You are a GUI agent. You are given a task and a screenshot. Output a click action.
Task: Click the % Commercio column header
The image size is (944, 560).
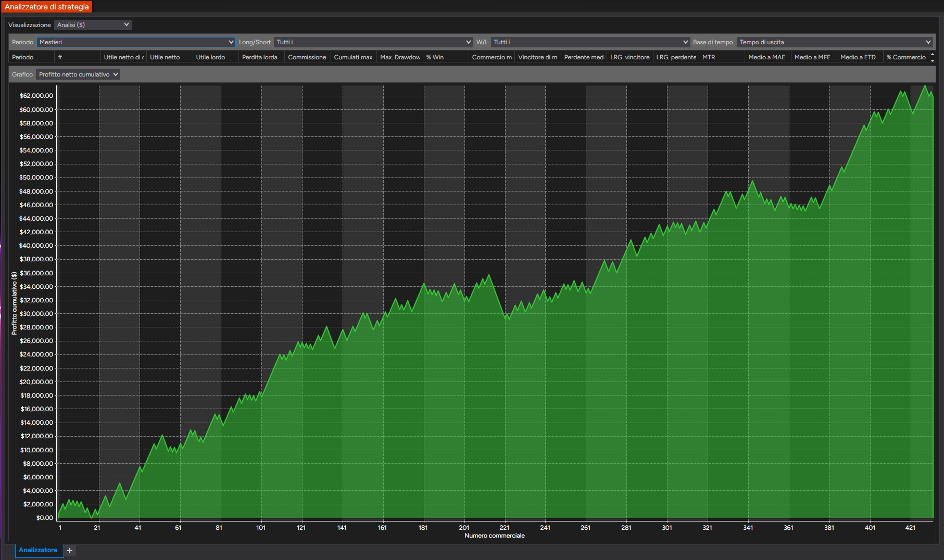pos(906,57)
